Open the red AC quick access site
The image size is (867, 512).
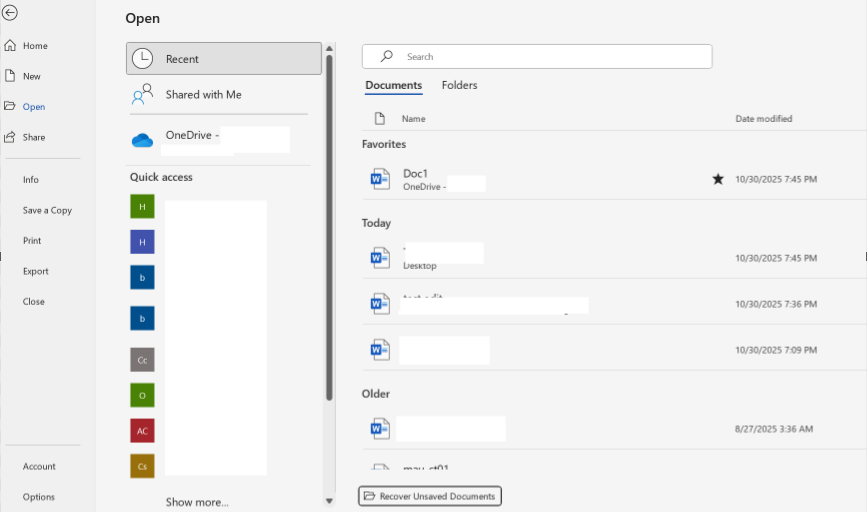point(142,431)
